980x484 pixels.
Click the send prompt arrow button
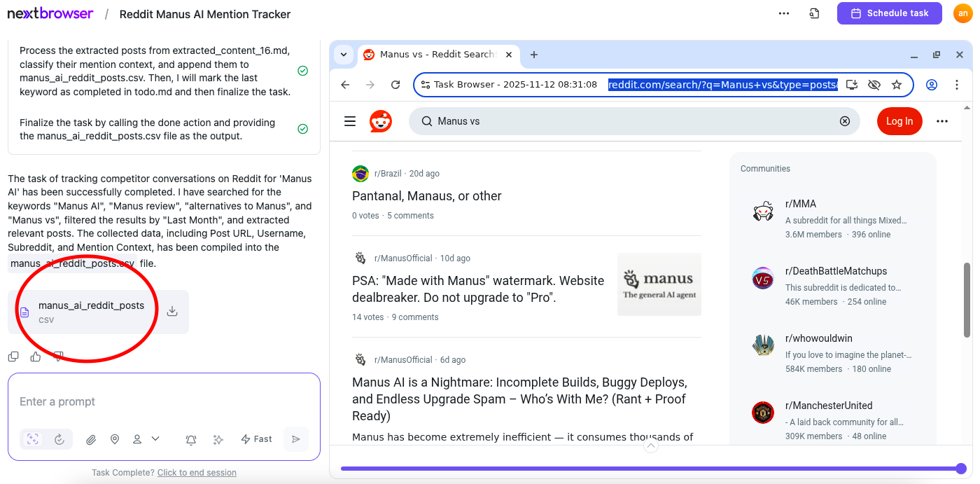296,439
